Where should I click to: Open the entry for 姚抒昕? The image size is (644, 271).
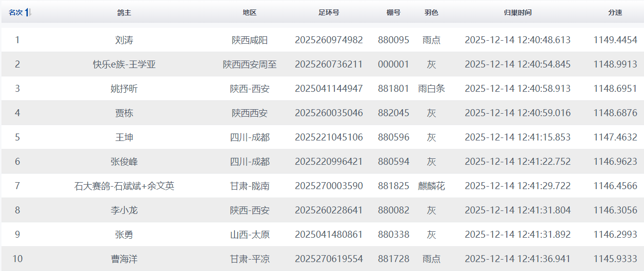tap(124, 89)
